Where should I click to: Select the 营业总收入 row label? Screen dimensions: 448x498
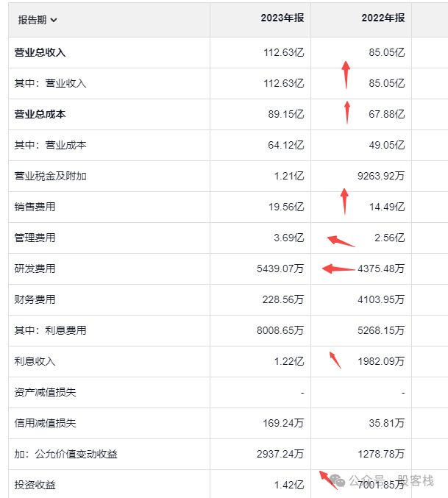coord(40,53)
